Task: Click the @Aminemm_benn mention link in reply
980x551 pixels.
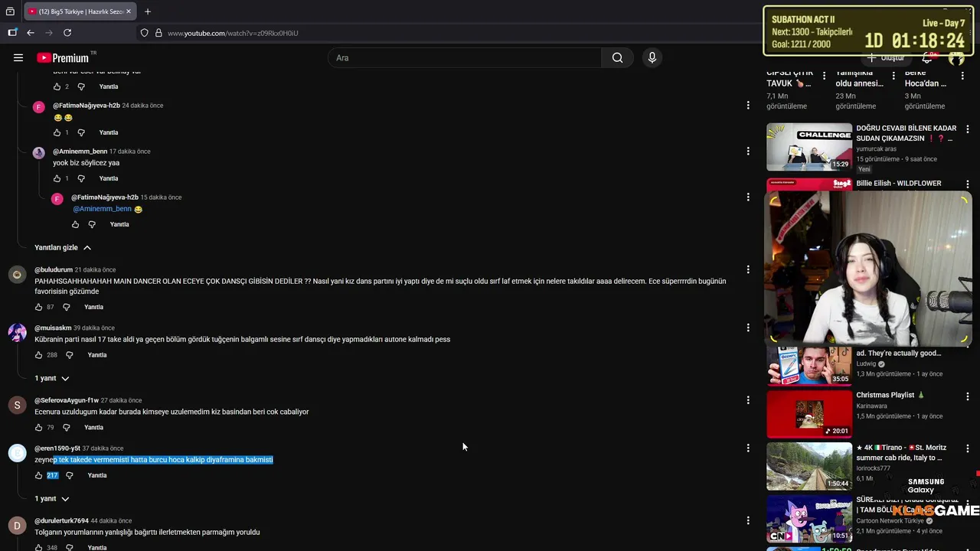Action: (x=103, y=209)
